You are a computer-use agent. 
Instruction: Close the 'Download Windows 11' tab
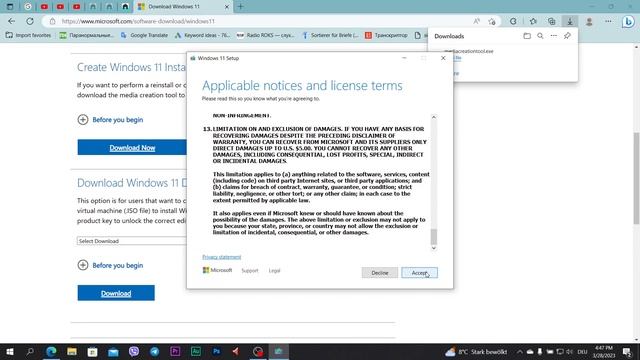[x=227, y=7]
